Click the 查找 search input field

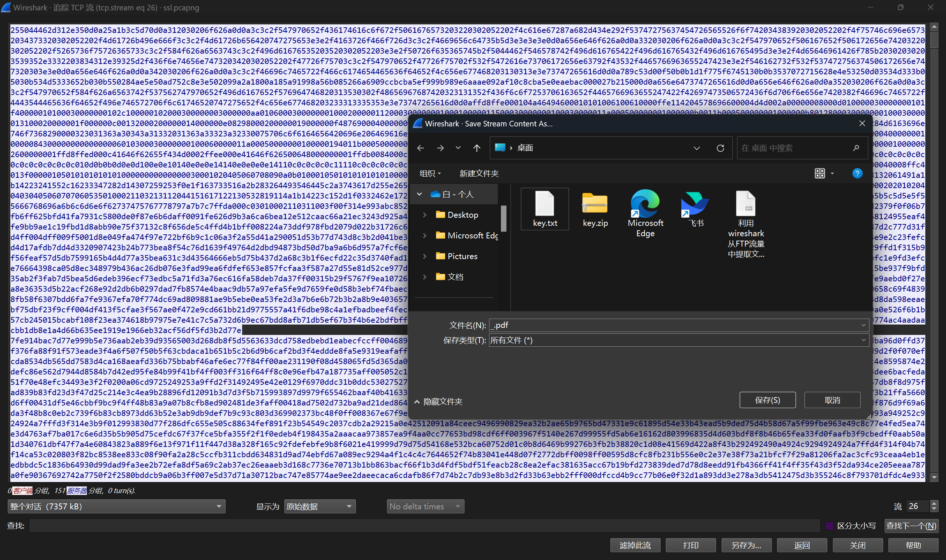[x=424, y=526]
